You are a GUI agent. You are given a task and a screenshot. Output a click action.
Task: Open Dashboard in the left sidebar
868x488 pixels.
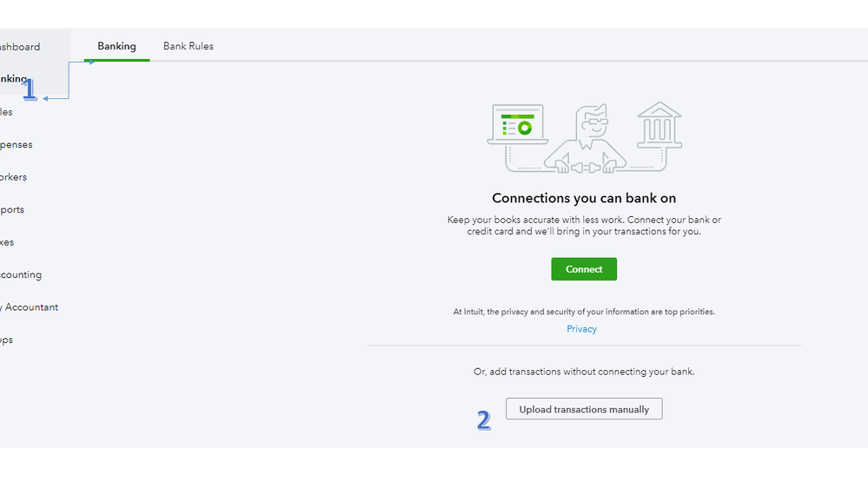[x=20, y=47]
